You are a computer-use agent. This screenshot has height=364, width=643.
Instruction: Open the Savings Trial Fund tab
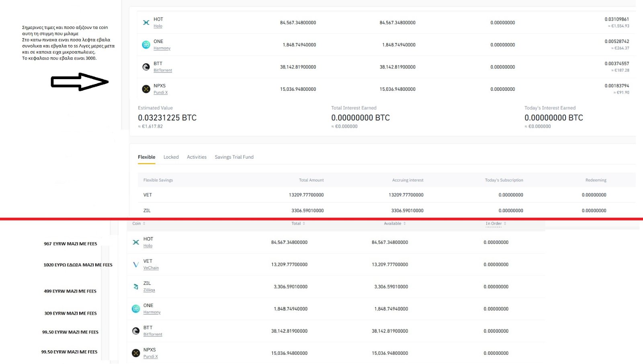coord(234,157)
